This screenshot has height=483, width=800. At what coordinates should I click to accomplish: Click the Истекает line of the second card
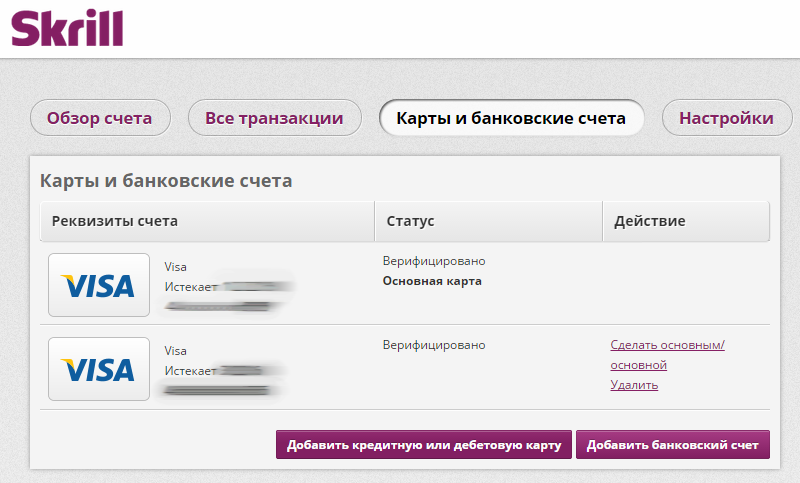coord(191,371)
